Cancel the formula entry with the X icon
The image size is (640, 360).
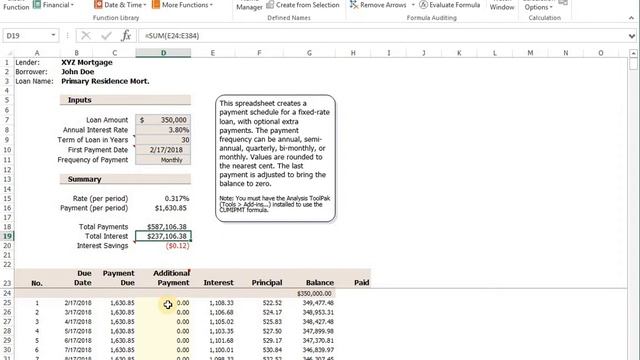pyautogui.click(x=86, y=36)
